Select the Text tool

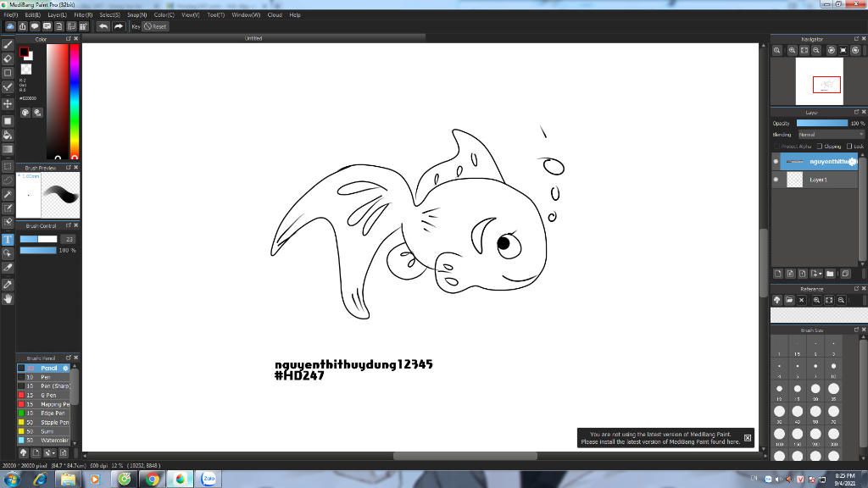[8, 240]
